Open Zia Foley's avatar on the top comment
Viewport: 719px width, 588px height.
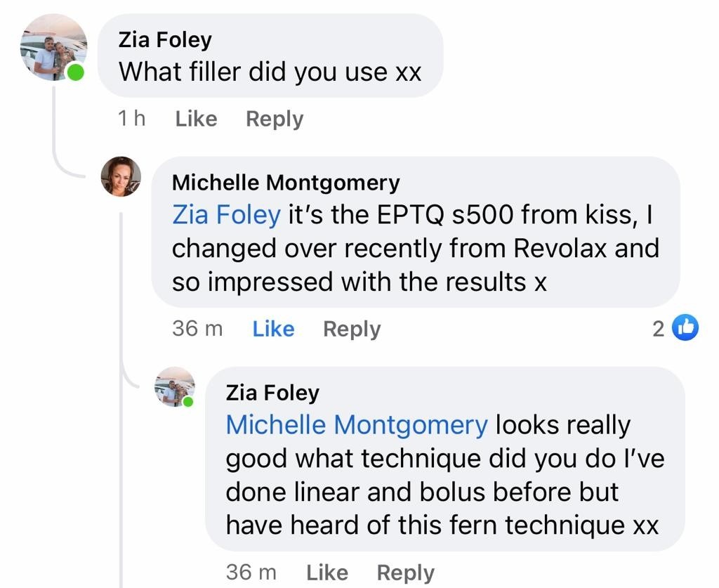pyautogui.click(x=53, y=46)
